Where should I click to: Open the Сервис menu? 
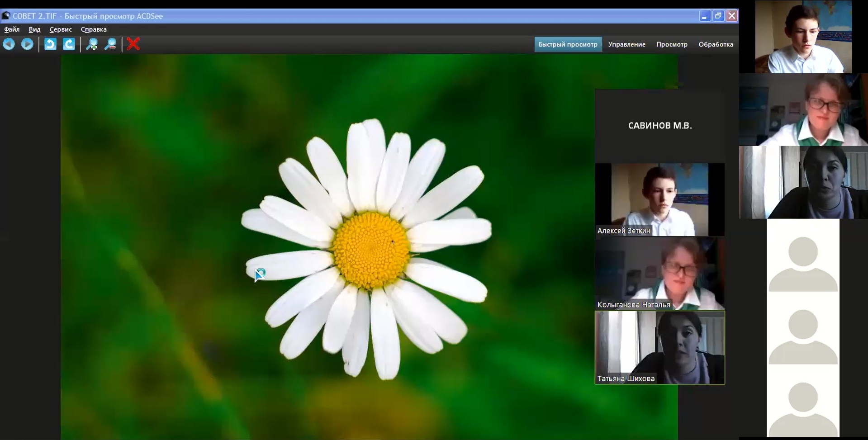pyautogui.click(x=61, y=29)
